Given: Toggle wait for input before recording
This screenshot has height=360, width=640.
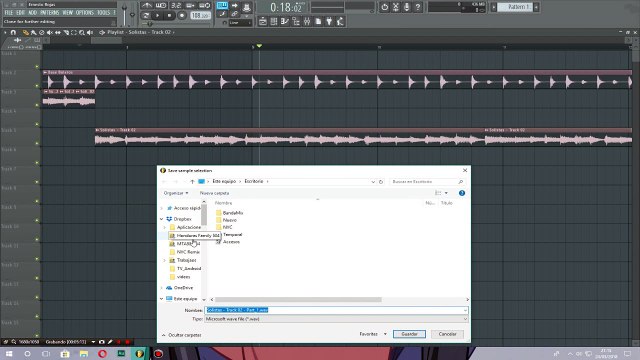Looking at the screenshot, I should [x=161, y=5].
